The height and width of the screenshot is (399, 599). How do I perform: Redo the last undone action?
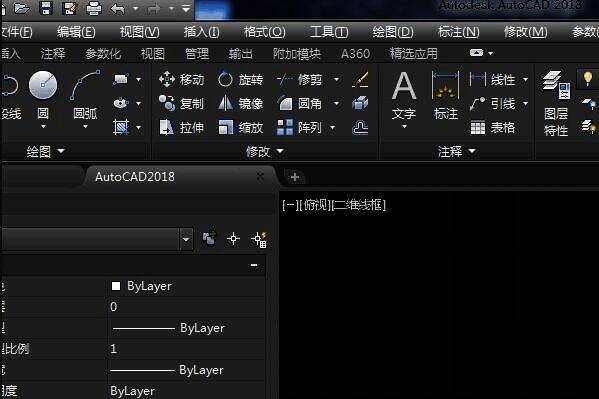pyautogui.click(x=154, y=8)
